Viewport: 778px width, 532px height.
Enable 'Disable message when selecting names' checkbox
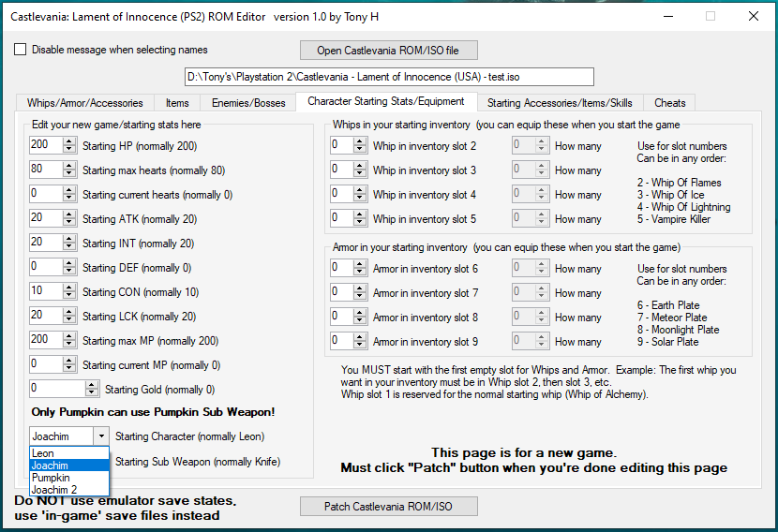coord(21,50)
